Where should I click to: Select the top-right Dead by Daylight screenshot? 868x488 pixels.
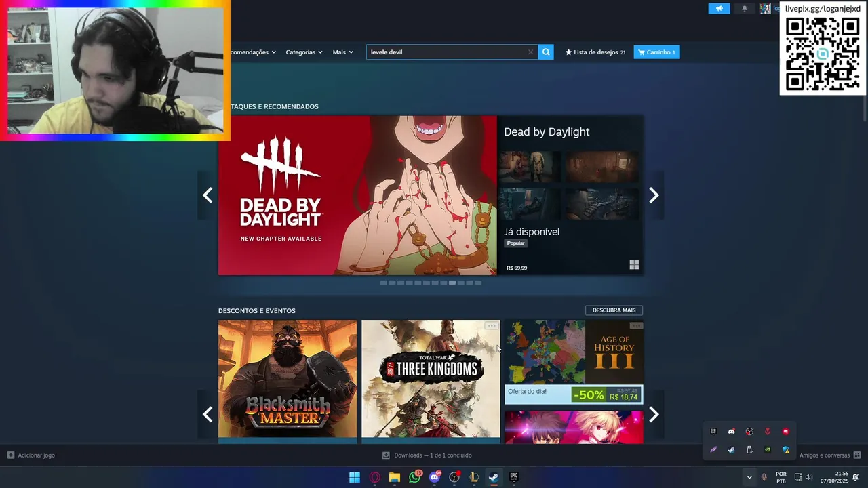(602, 167)
